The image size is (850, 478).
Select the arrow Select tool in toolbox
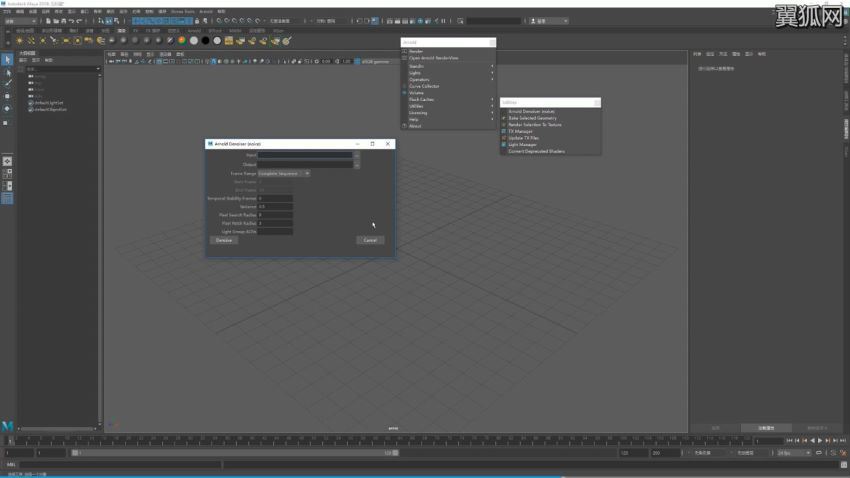click(x=7, y=60)
